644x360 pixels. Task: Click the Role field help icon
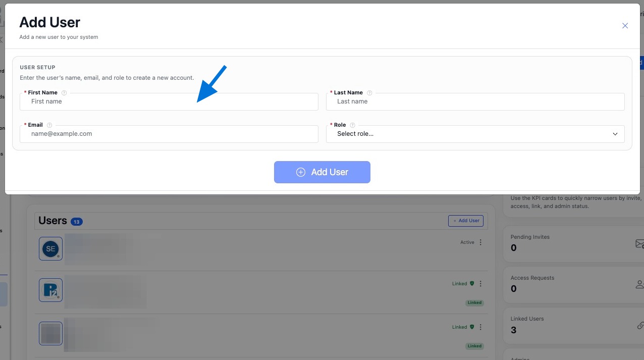[x=352, y=125]
